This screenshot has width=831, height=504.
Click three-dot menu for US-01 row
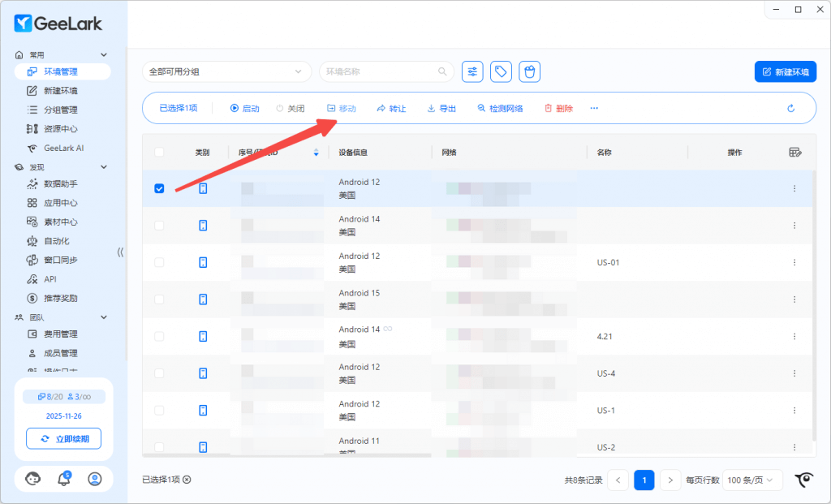point(794,262)
